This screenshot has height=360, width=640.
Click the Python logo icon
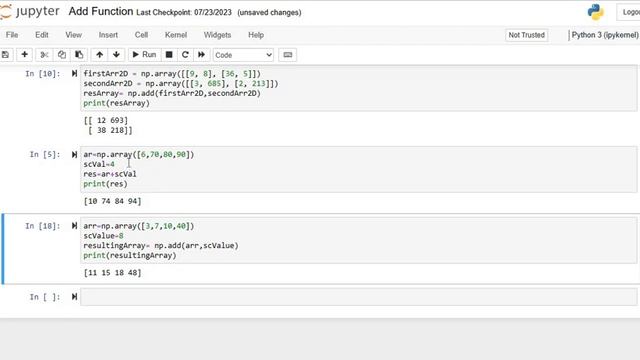[x=596, y=12]
